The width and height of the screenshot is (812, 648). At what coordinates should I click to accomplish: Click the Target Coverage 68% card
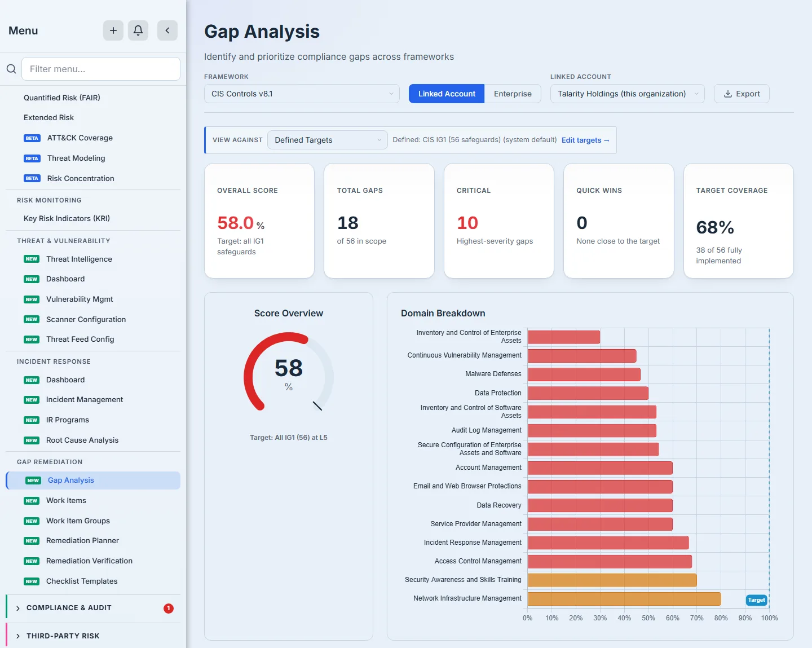(x=739, y=221)
